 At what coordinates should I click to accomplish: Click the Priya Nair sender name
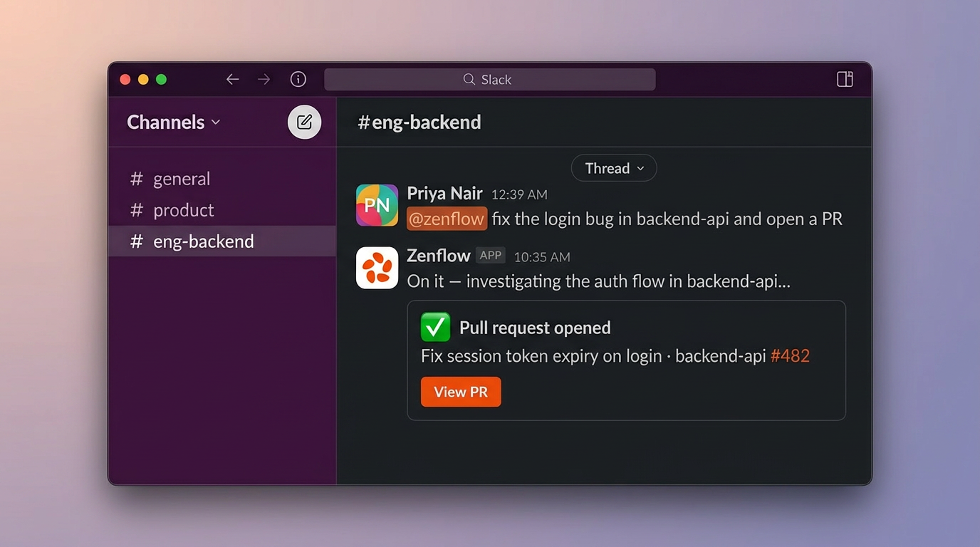[x=444, y=193]
